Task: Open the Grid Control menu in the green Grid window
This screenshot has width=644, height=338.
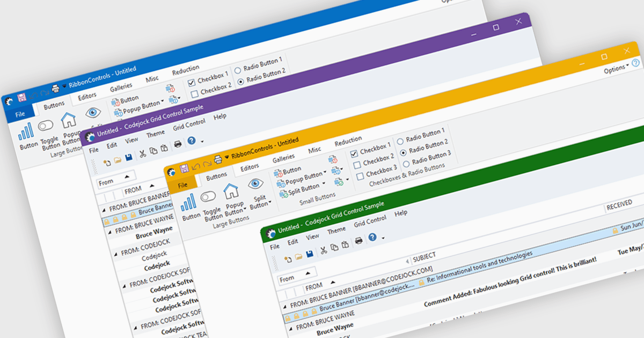Action: coord(370,221)
